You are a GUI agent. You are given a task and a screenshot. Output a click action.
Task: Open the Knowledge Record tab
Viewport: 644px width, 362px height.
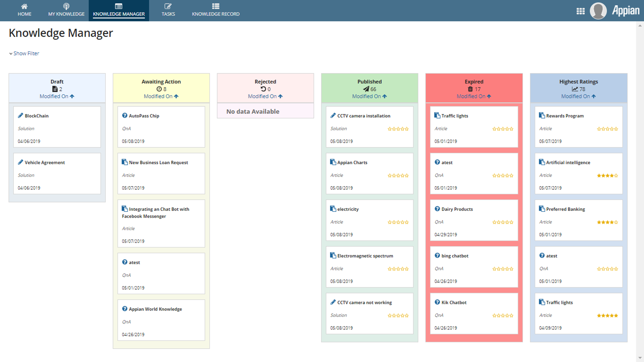216,10
